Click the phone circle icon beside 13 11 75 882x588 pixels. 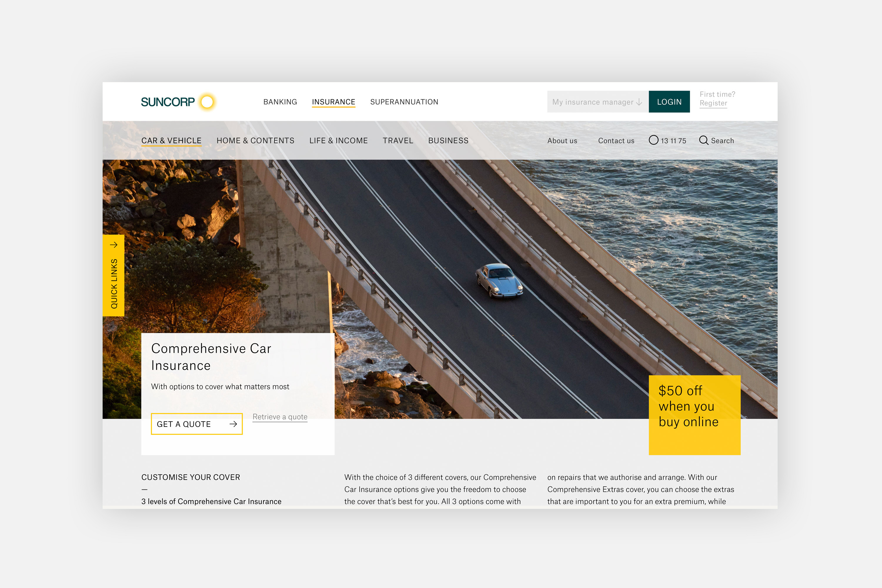[653, 140]
